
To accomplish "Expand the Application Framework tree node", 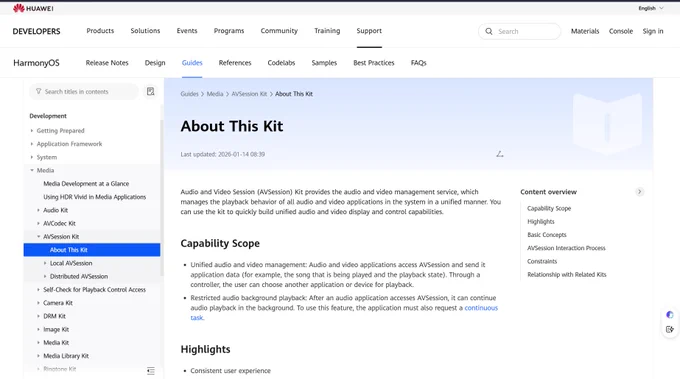I will click(32, 144).
